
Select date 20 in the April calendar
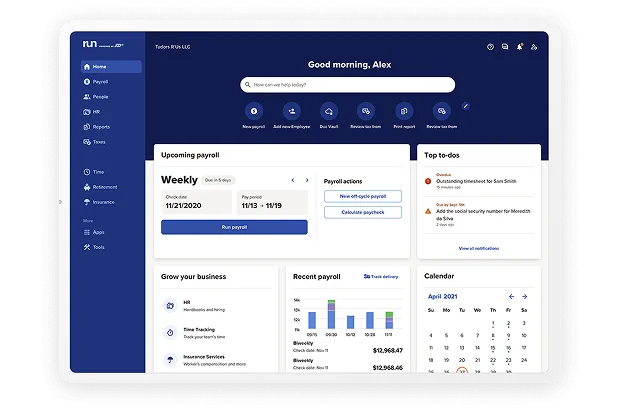(x=462, y=360)
